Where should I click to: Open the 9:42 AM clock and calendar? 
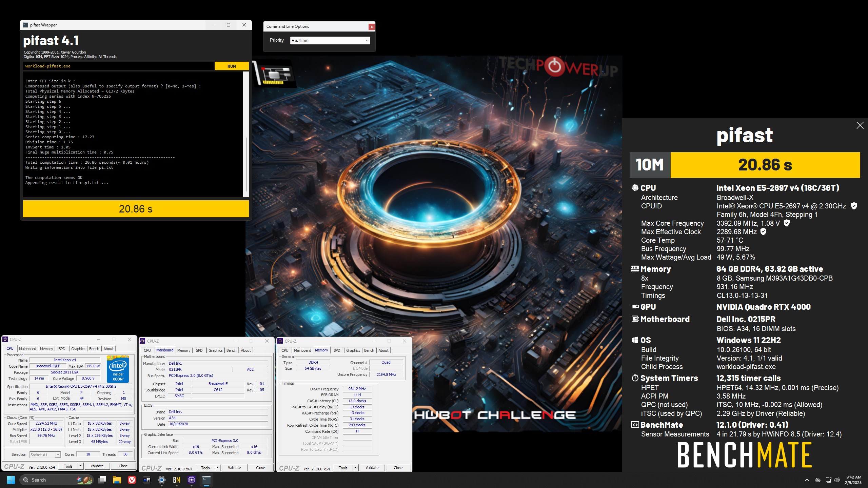click(853, 480)
